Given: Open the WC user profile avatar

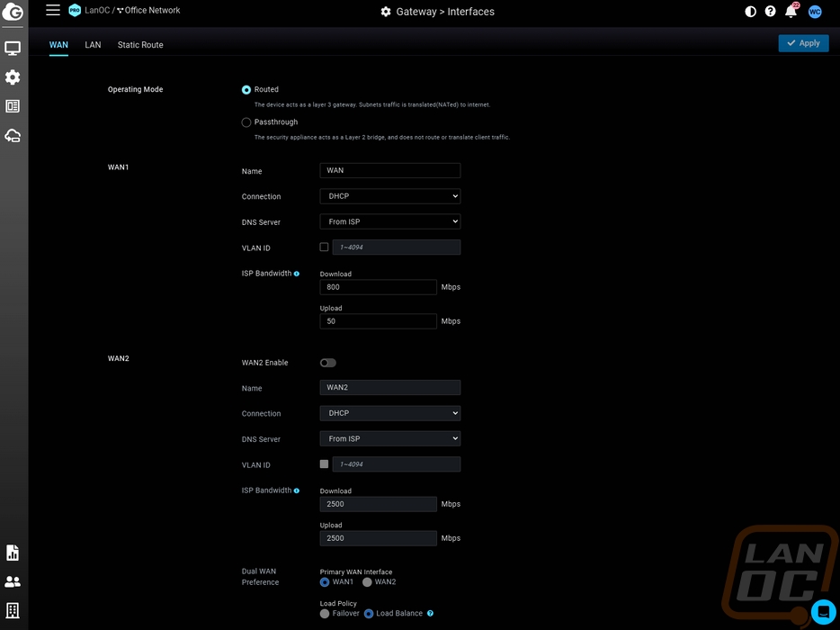Looking at the screenshot, I should coord(815,12).
